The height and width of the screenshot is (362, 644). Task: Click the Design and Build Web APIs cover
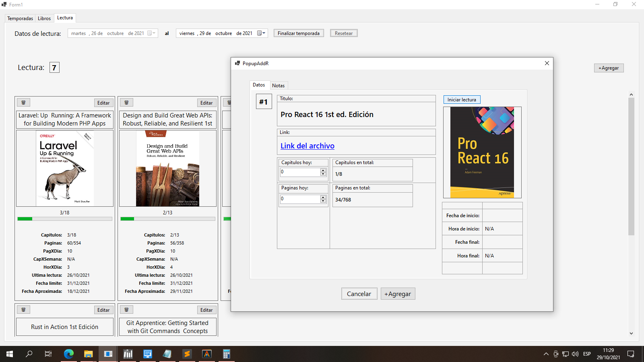pos(167,168)
